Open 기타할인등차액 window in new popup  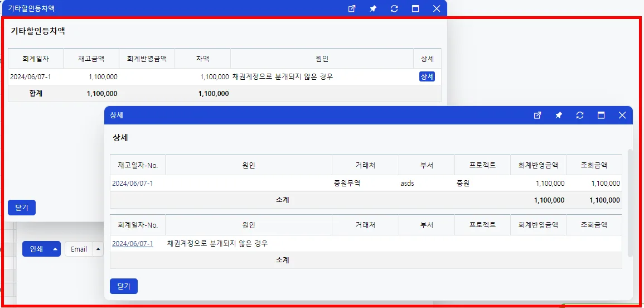(x=352, y=8)
